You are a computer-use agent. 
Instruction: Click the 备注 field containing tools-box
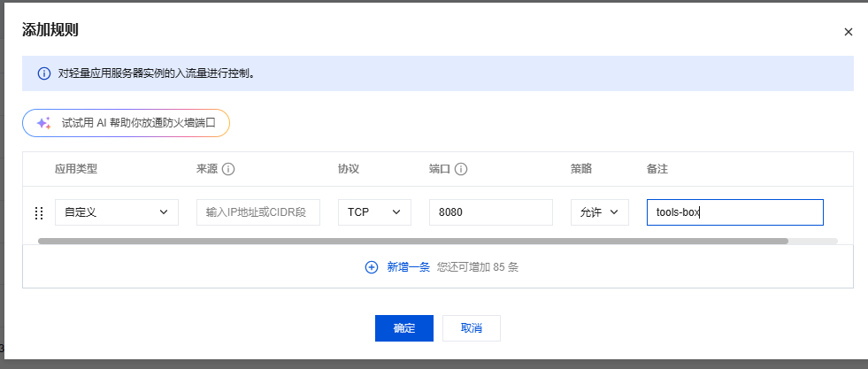[734, 212]
